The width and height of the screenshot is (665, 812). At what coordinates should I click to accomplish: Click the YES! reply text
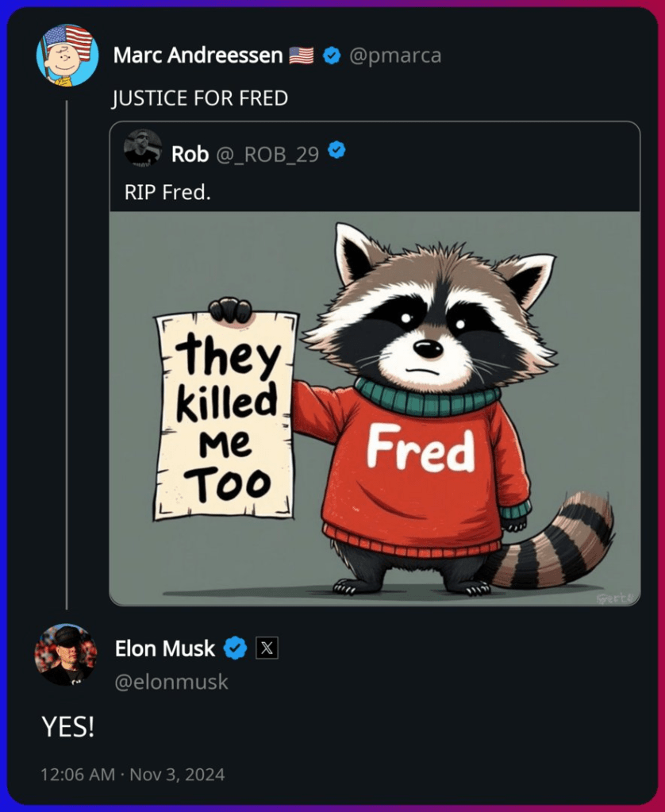click(x=68, y=727)
